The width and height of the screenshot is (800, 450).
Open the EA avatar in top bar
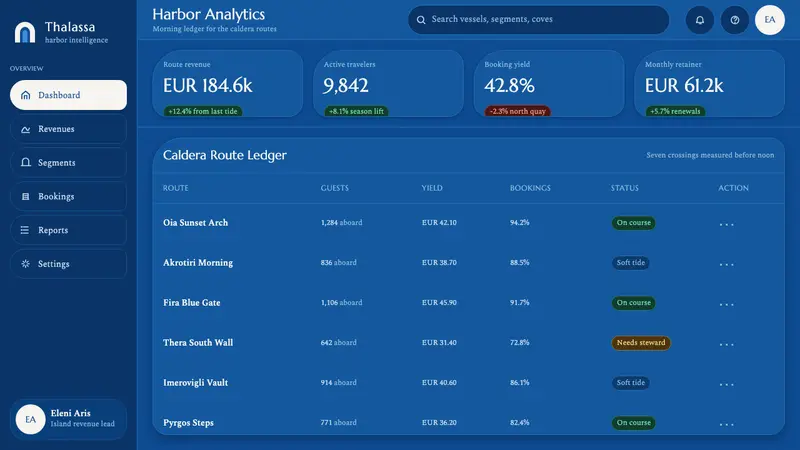coord(769,20)
